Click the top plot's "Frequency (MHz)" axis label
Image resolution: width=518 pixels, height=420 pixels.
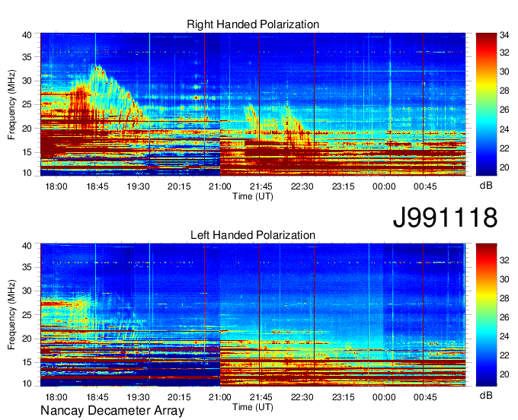click(x=11, y=104)
